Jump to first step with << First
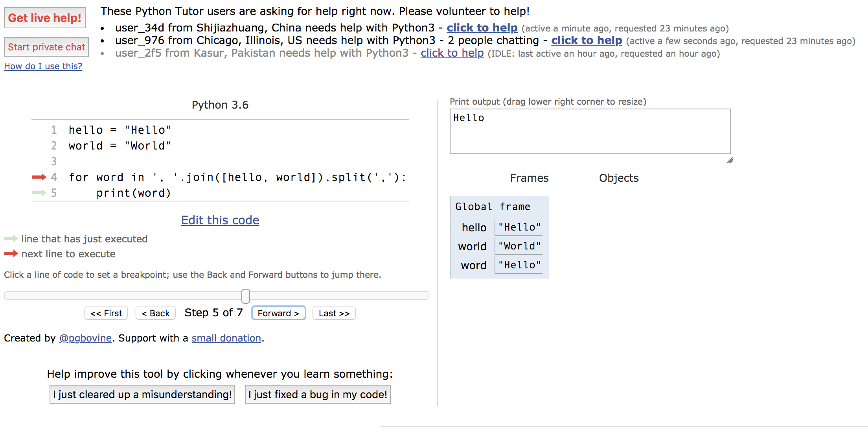Image resolution: width=868 pixels, height=432 pixels. [106, 313]
